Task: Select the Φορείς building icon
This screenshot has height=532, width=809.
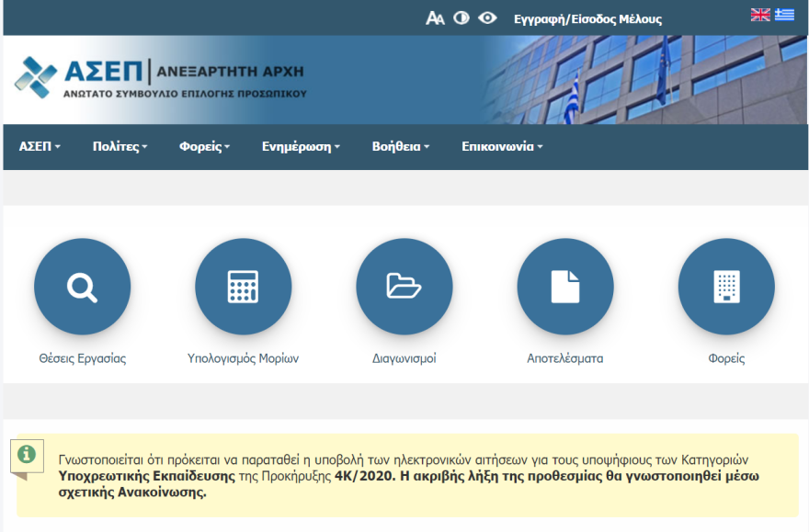Action: (725, 286)
